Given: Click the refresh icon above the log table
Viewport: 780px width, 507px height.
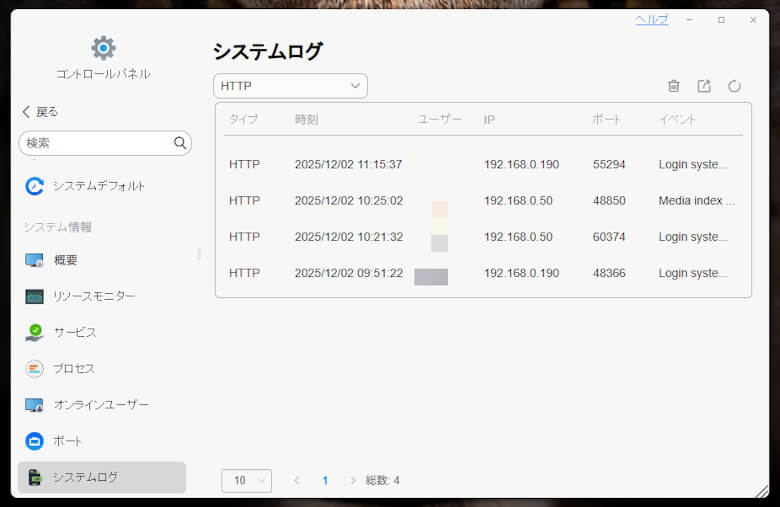Looking at the screenshot, I should 734,86.
